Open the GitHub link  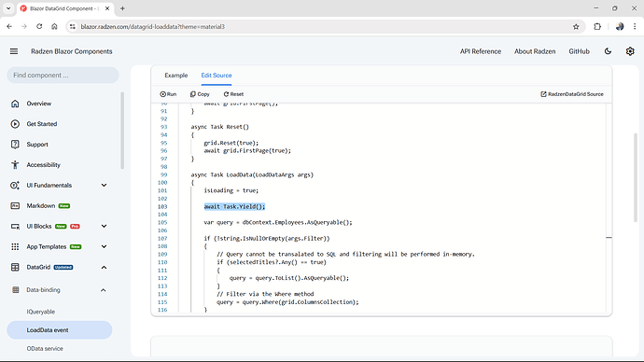(x=579, y=51)
